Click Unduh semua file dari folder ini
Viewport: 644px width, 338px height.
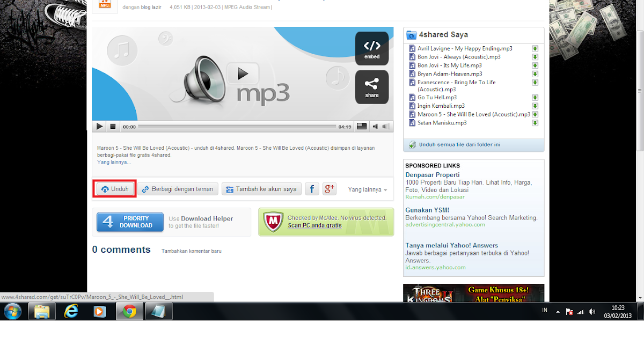coord(460,145)
